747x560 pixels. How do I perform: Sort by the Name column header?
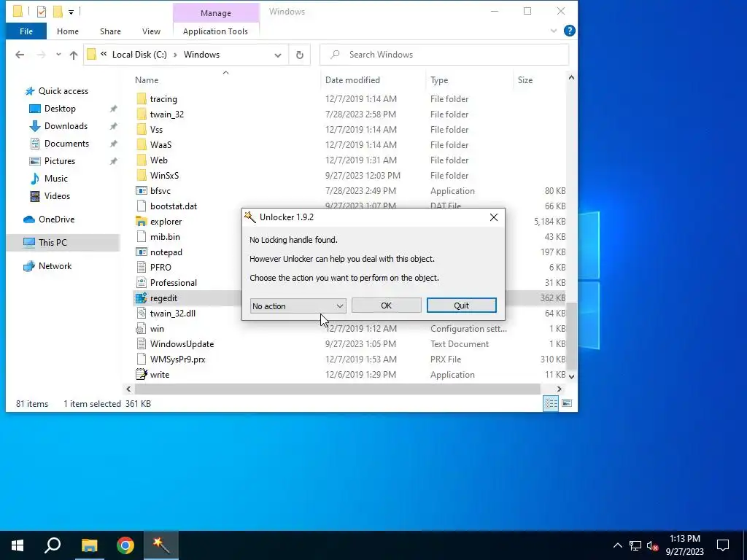tap(146, 80)
